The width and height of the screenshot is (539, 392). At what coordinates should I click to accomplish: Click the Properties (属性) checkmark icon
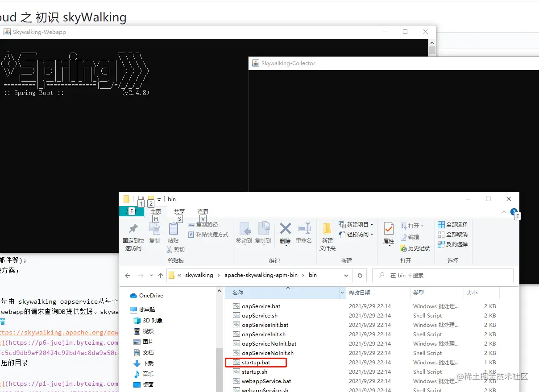389,229
